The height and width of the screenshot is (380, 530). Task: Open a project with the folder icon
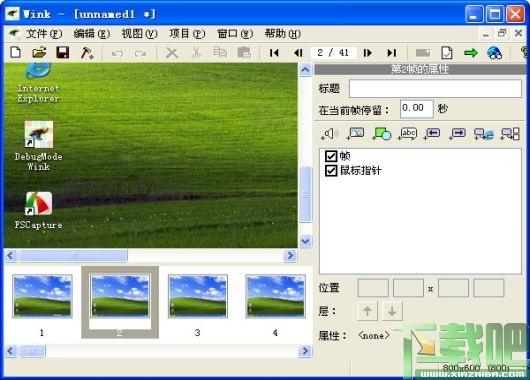39,53
